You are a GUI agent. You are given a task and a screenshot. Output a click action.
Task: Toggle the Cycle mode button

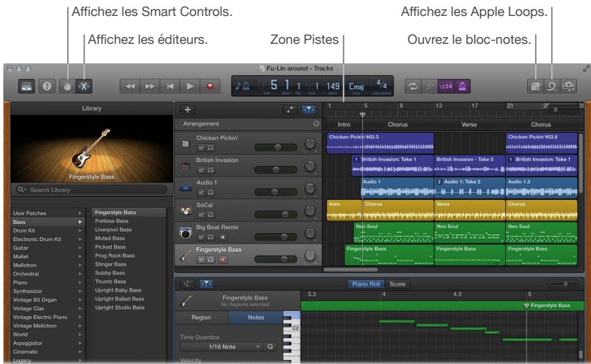(413, 86)
